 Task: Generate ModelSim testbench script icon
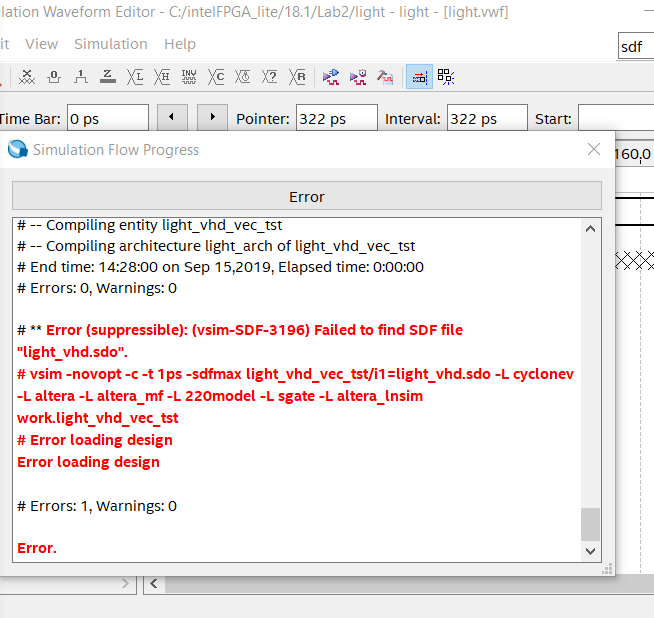[x=385, y=77]
